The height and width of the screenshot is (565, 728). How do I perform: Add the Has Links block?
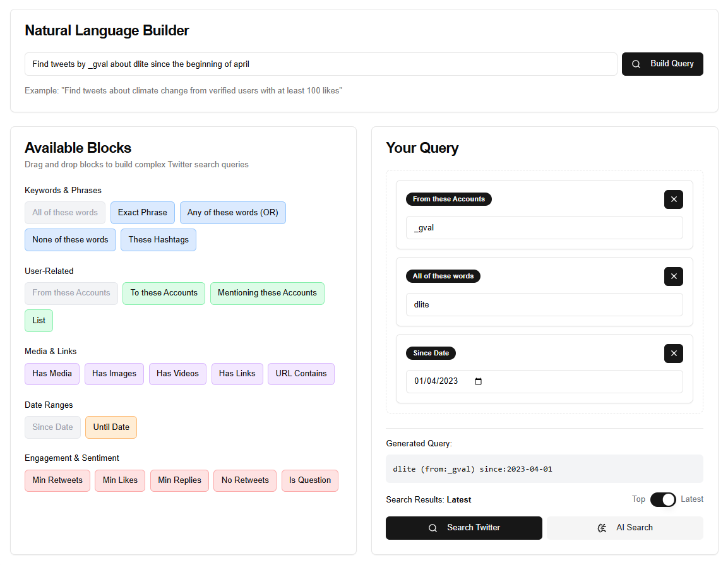(x=237, y=374)
